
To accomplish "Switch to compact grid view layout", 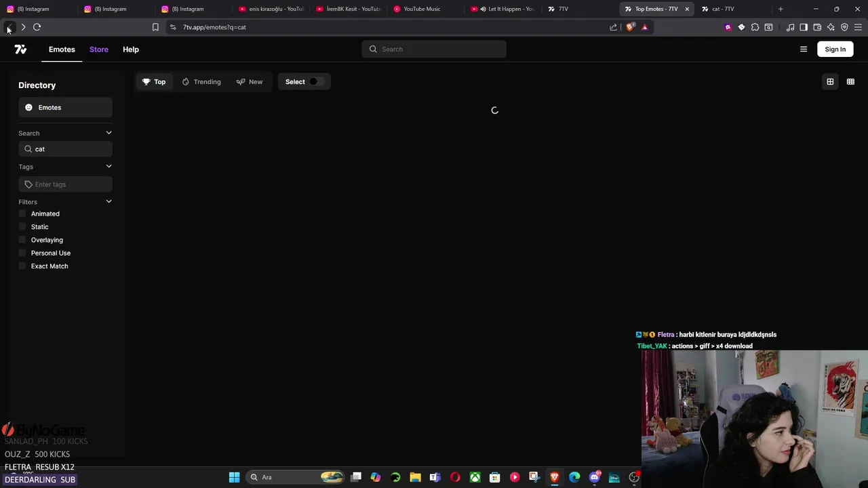I will (850, 82).
